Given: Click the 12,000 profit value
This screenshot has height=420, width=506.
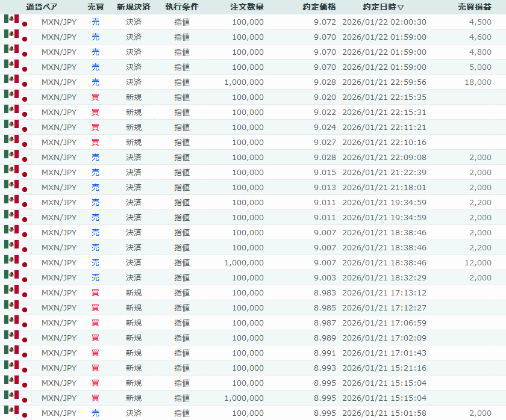Looking at the screenshot, I should coord(478,263).
